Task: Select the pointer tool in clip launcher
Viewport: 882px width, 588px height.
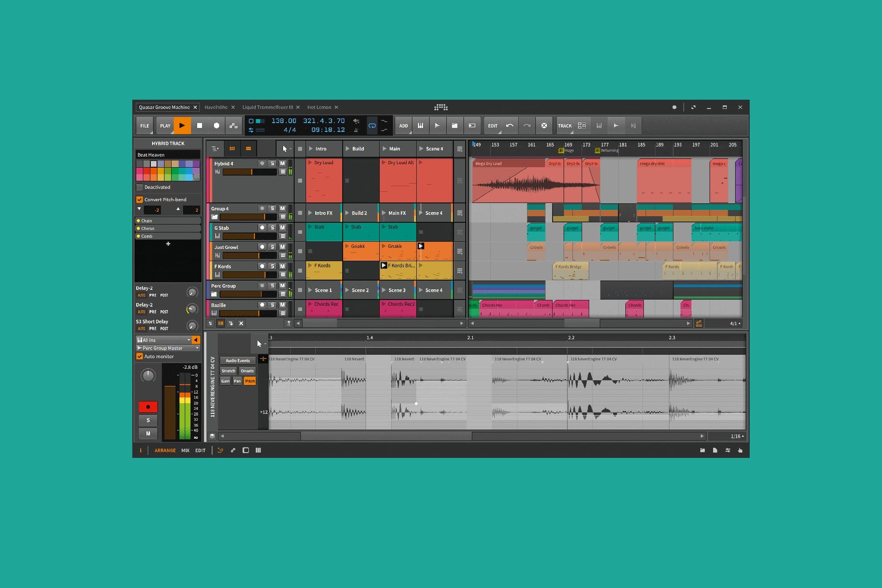Action: click(285, 149)
